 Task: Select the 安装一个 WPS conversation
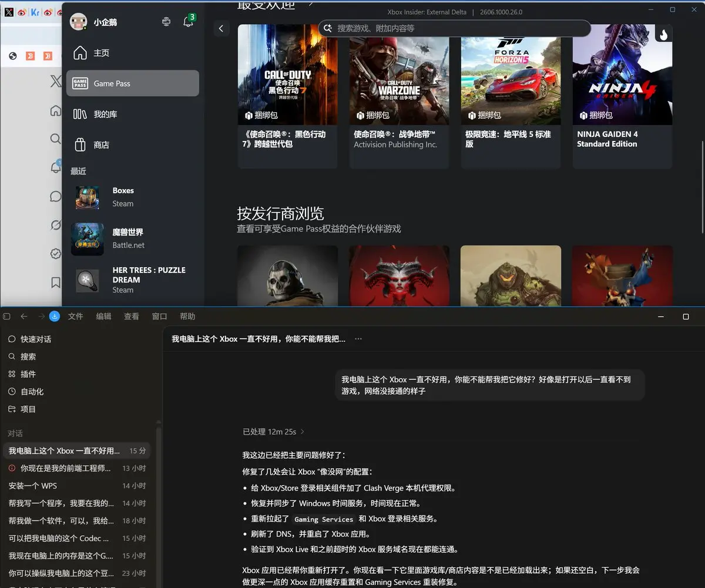coord(76,486)
